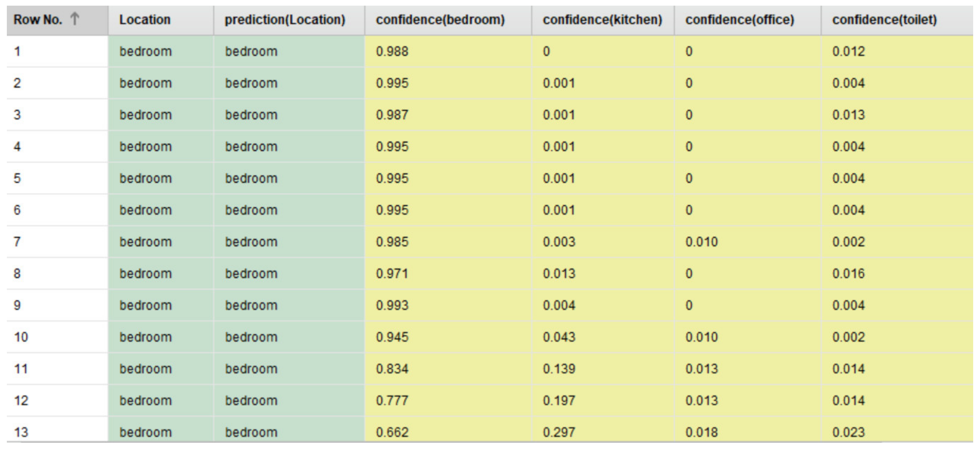This screenshot has height=450, width=980.
Task: Select the Location cell in row 5
Action: click(x=145, y=178)
